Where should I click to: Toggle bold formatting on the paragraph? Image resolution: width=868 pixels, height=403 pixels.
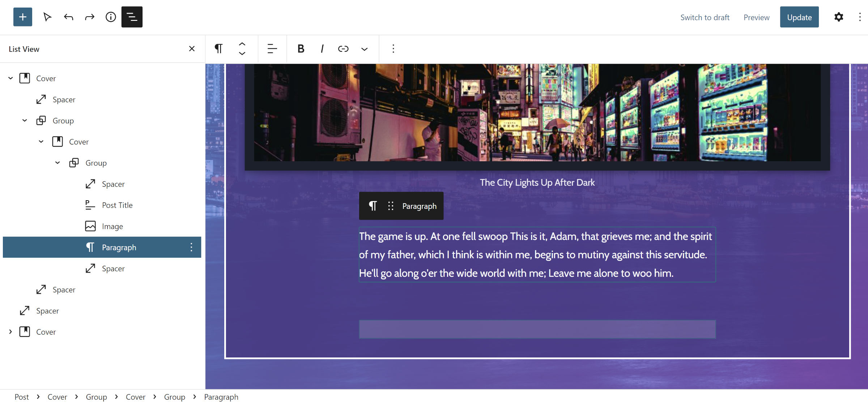click(x=300, y=48)
